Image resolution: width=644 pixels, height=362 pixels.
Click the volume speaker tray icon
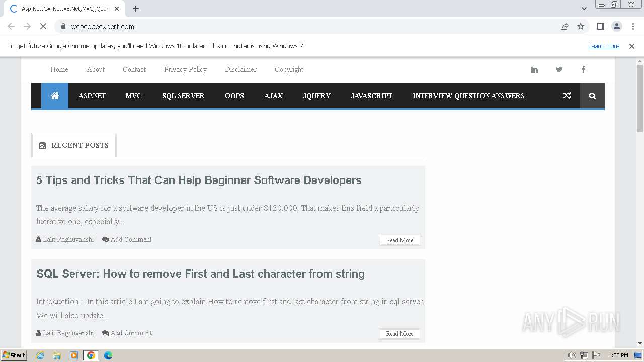pyautogui.click(x=572, y=355)
